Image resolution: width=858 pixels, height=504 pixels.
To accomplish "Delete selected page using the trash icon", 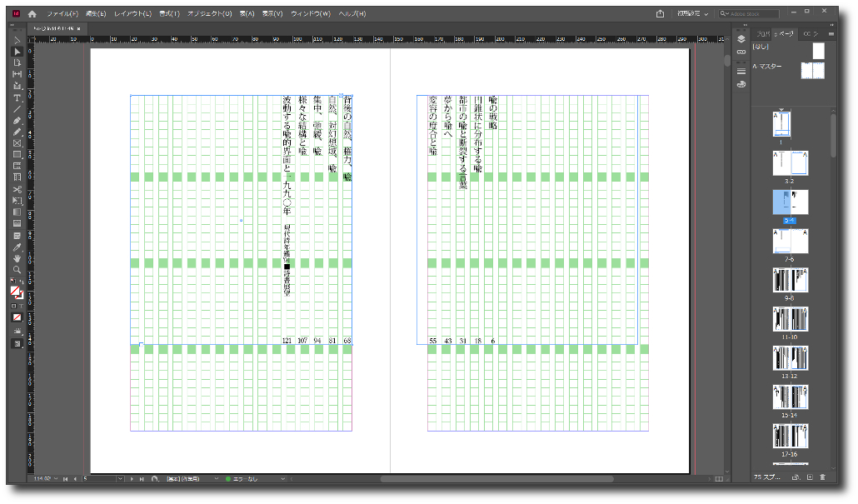I will click(x=822, y=477).
